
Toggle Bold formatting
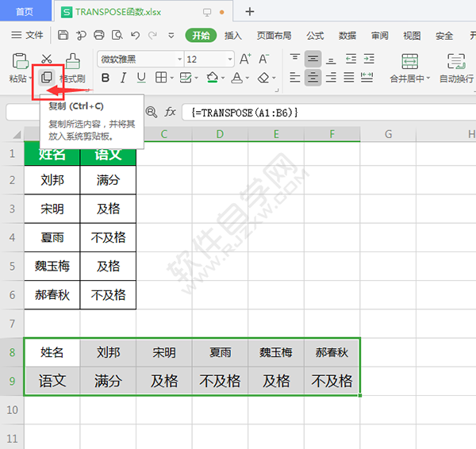104,78
